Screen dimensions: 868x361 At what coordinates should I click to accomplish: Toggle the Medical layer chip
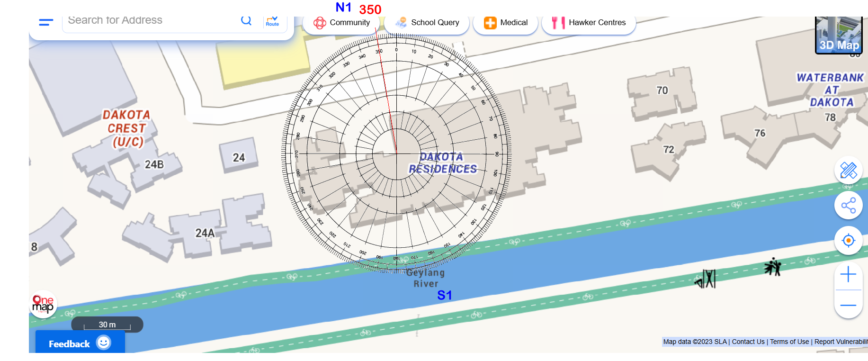[506, 23]
